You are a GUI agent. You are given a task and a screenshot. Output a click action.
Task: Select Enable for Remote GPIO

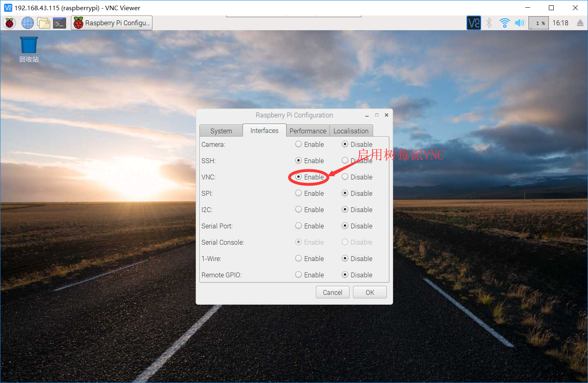point(309,275)
